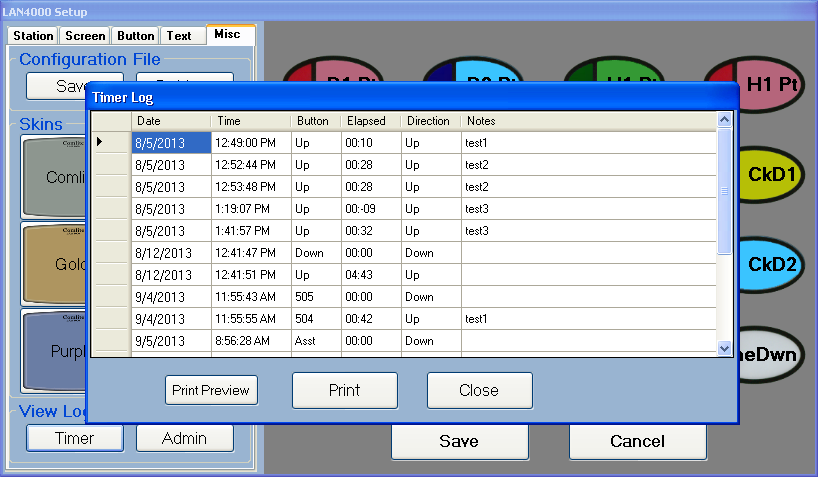Screen dimensions: 819x477
Task: Sort log by Date column header
Action: 170,121
